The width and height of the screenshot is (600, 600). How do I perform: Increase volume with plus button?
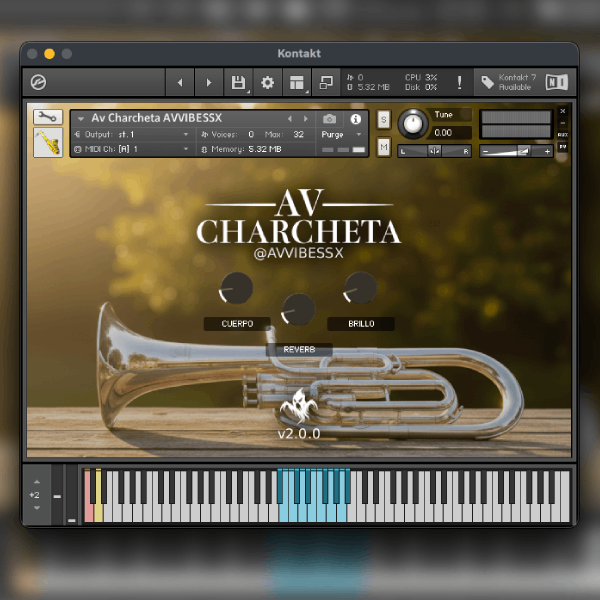547,152
